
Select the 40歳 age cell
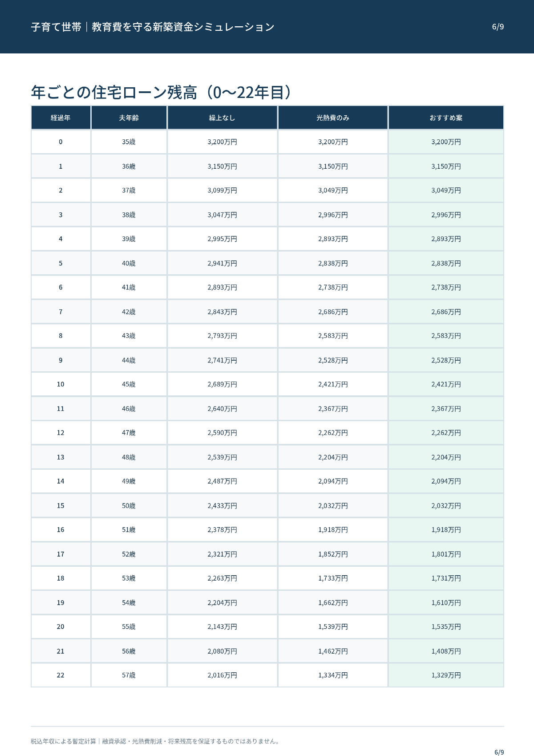coord(129,263)
